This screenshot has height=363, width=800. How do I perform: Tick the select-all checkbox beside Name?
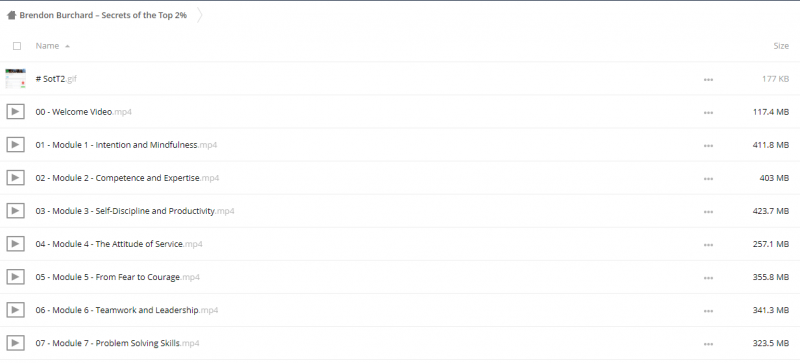tap(17, 46)
